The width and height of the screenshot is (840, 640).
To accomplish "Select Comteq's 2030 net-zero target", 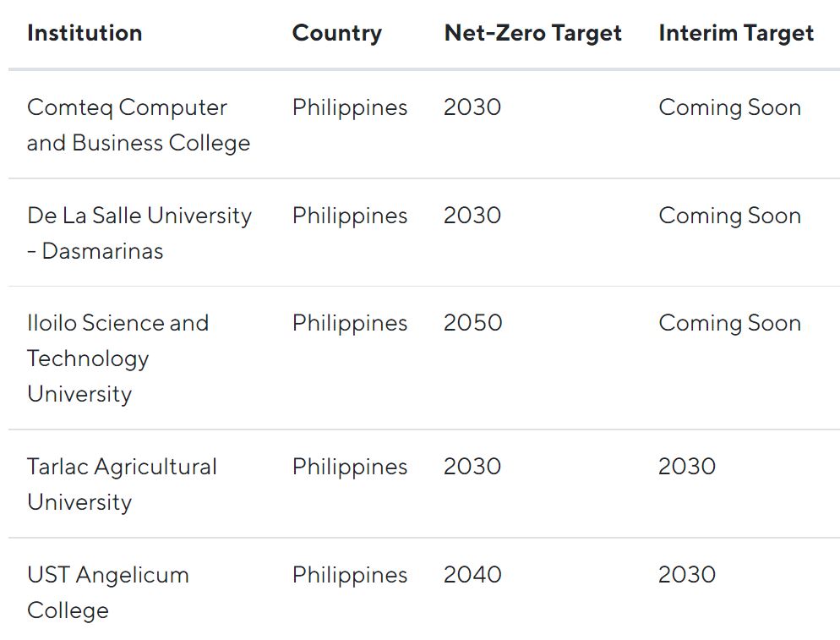I will coord(472,107).
